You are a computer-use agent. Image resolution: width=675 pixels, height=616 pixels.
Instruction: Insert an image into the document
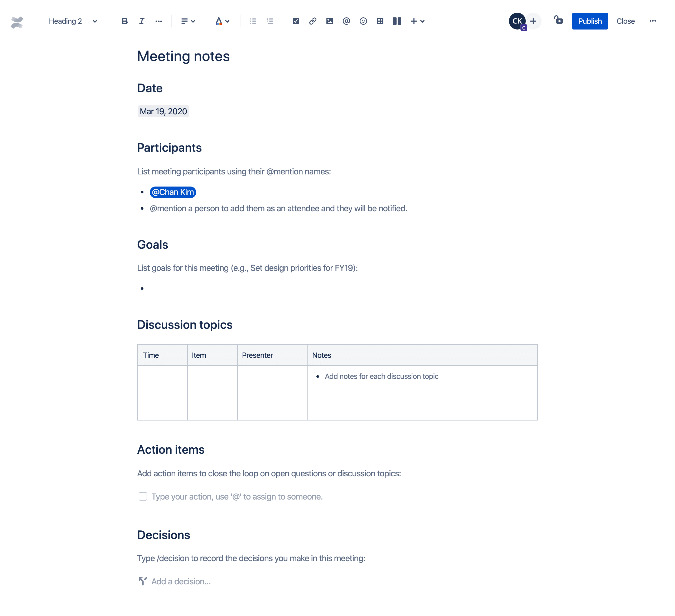point(329,21)
